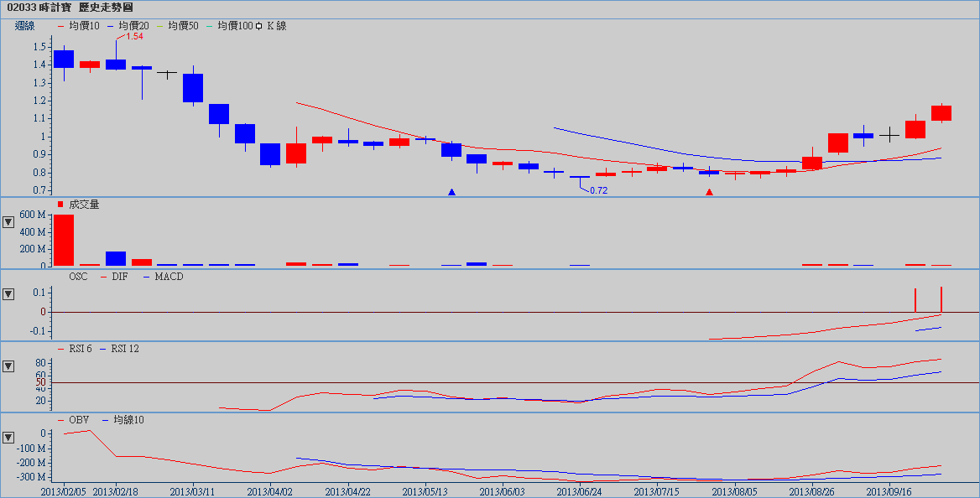Viewport: 980px width, 498px height.
Task: Click the 週線 weekly period label
Action: [25, 26]
